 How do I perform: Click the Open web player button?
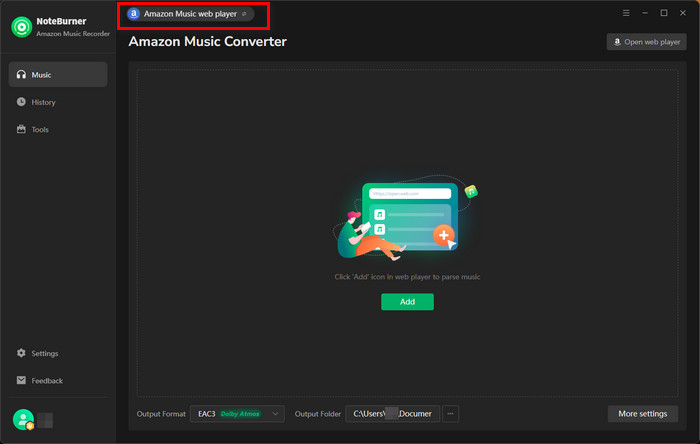[x=646, y=42]
